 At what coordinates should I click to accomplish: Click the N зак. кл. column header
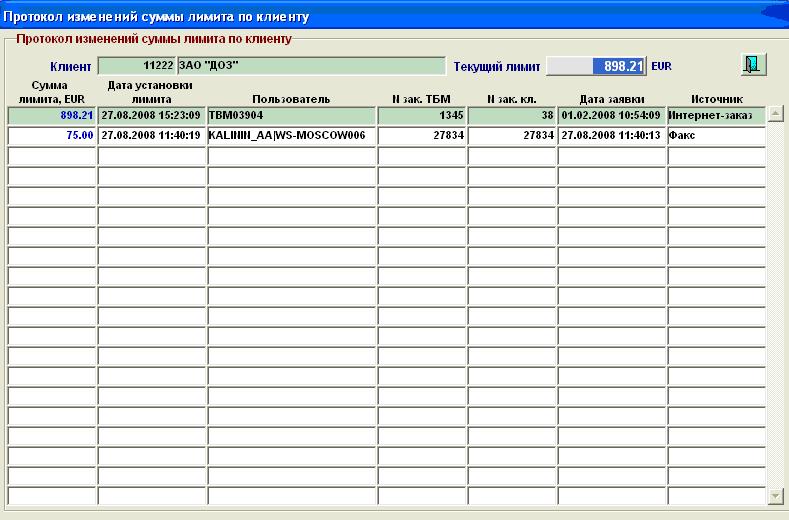511,99
